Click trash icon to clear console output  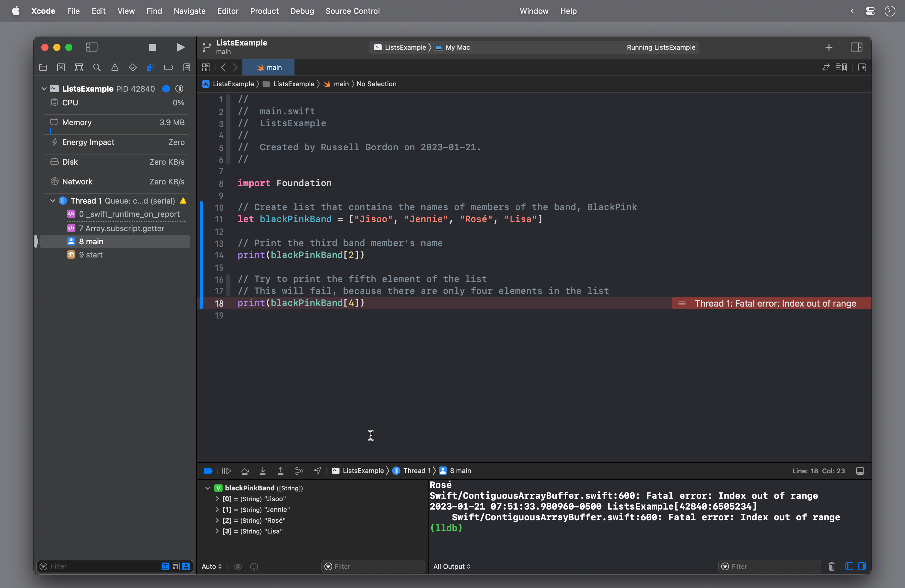(x=832, y=566)
